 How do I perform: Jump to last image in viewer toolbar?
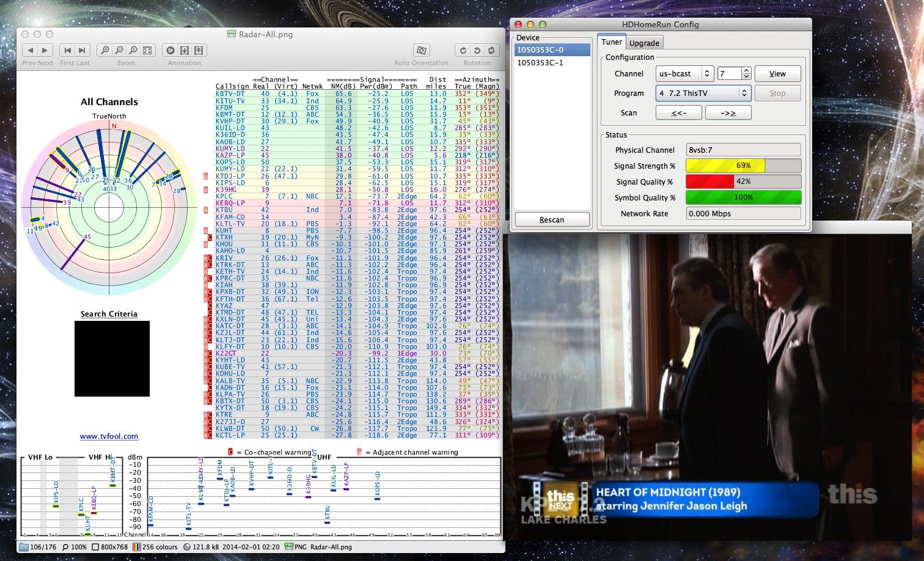click(x=82, y=50)
